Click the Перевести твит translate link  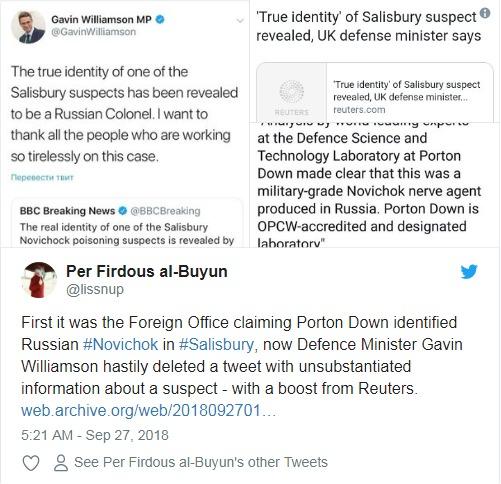(42, 177)
